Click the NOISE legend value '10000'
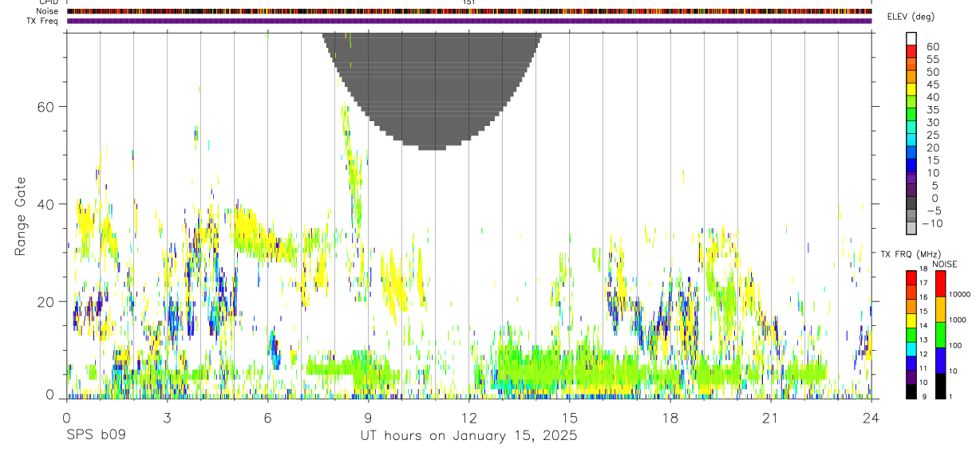 [960, 295]
